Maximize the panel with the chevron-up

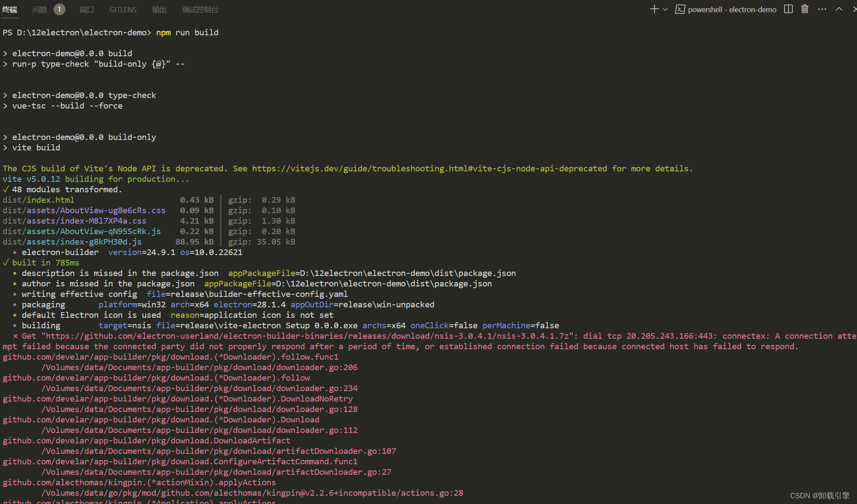click(839, 9)
